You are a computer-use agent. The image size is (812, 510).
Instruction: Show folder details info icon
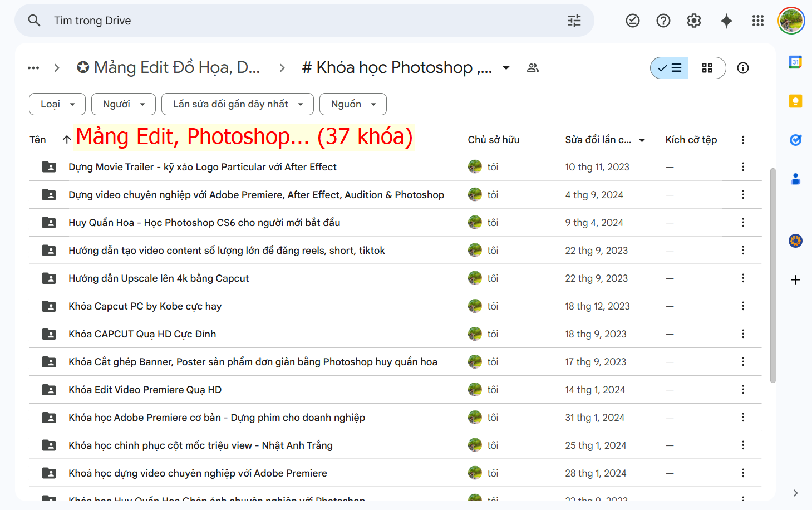tap(743, 68)
